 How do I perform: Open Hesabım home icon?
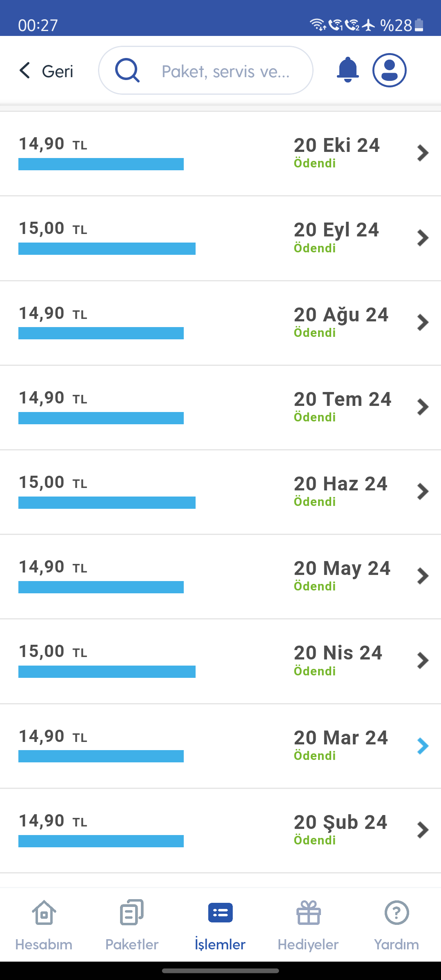tap(44, 912)
